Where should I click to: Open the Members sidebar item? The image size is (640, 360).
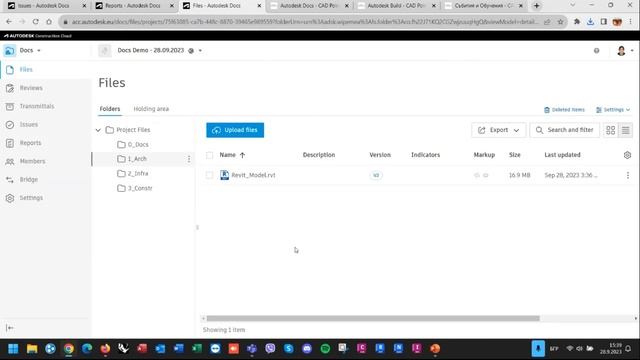[x=32, y=161]
